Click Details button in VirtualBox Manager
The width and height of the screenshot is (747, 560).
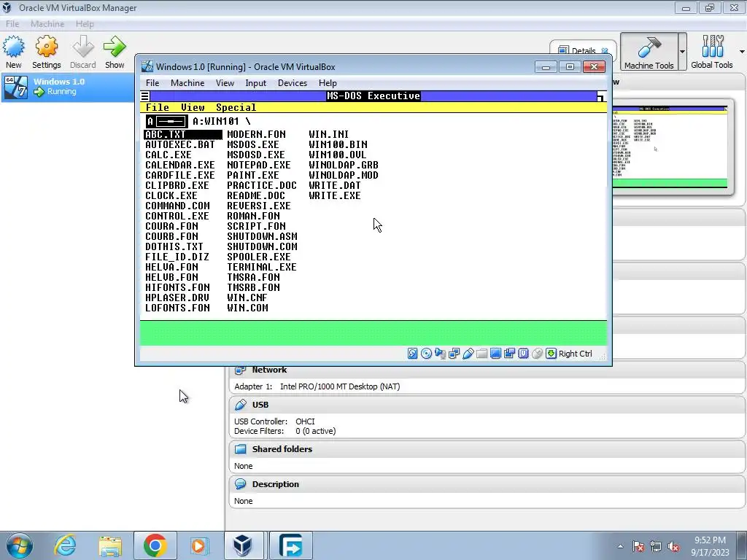coord(583,50)
